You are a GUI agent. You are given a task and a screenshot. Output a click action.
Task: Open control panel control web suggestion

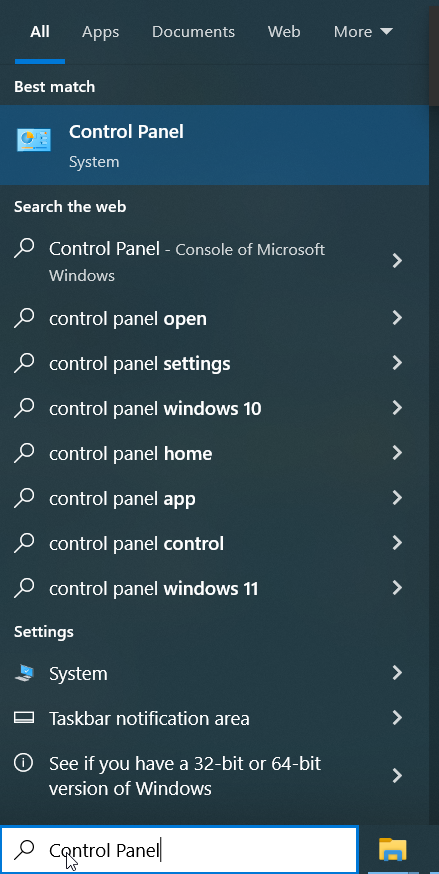tap(214, 543)
